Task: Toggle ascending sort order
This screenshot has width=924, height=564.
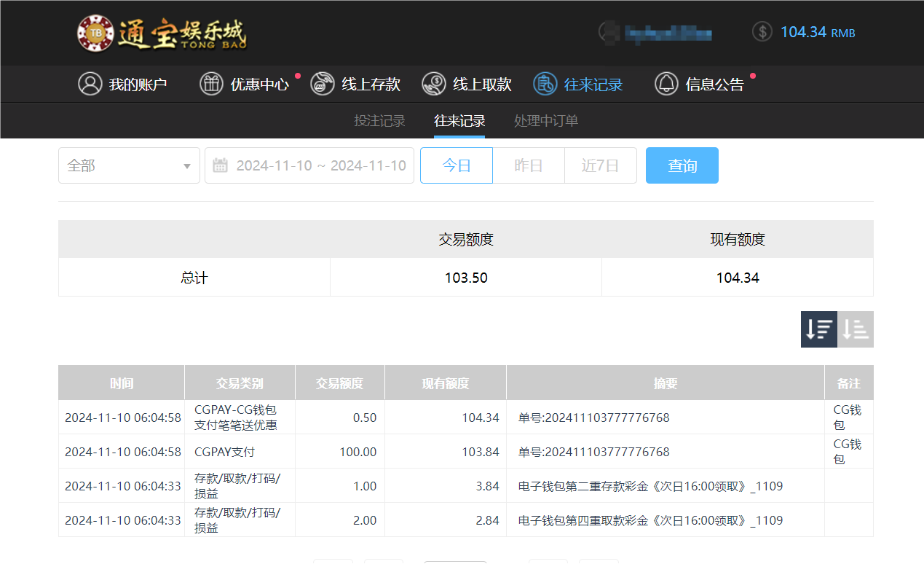Action: pyautogui.click(x=856, y=329)
